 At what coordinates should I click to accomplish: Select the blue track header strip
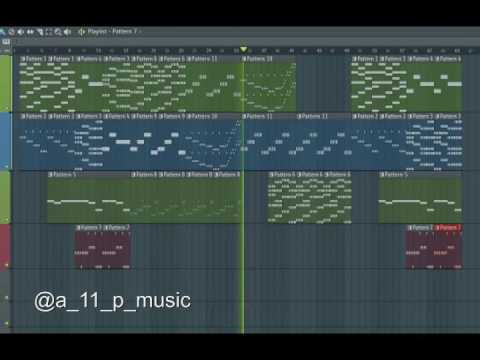[6, 141]
